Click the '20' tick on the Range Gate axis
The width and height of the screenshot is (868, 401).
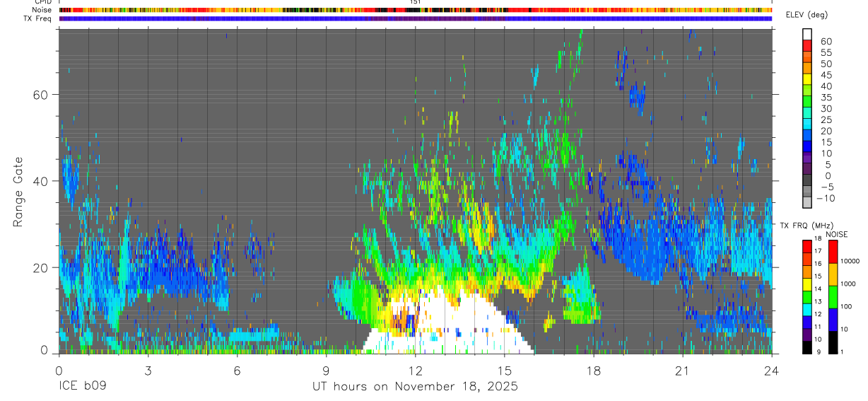(x=41, y=267)
